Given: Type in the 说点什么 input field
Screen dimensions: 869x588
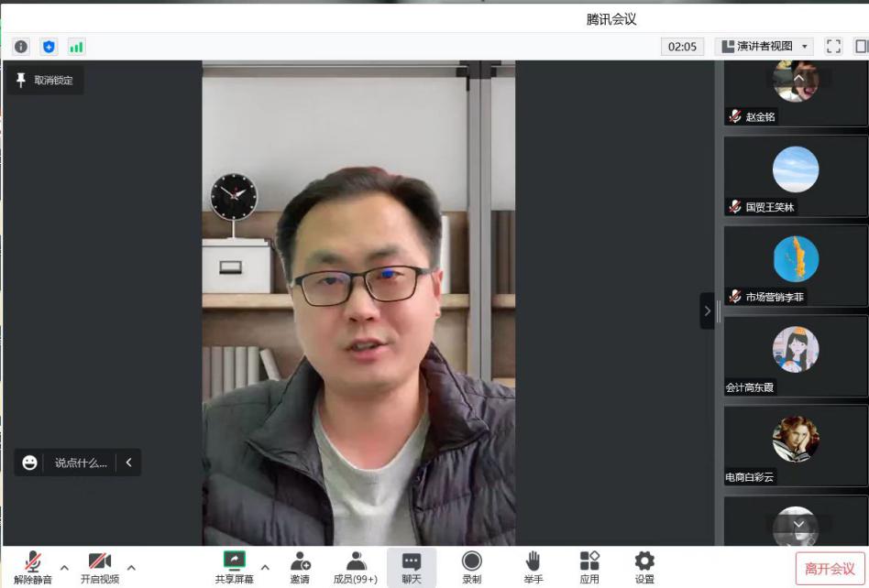Looking at the screenshot, I should (81, 463).
